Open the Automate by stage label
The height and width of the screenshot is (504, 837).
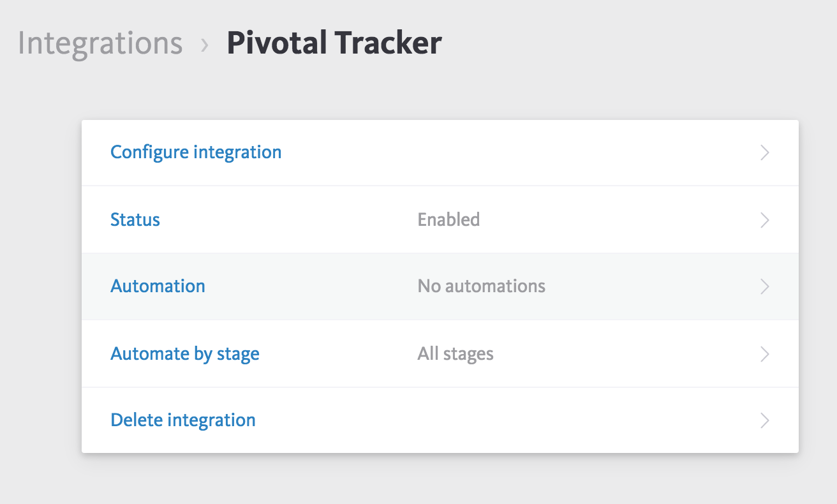185,353
